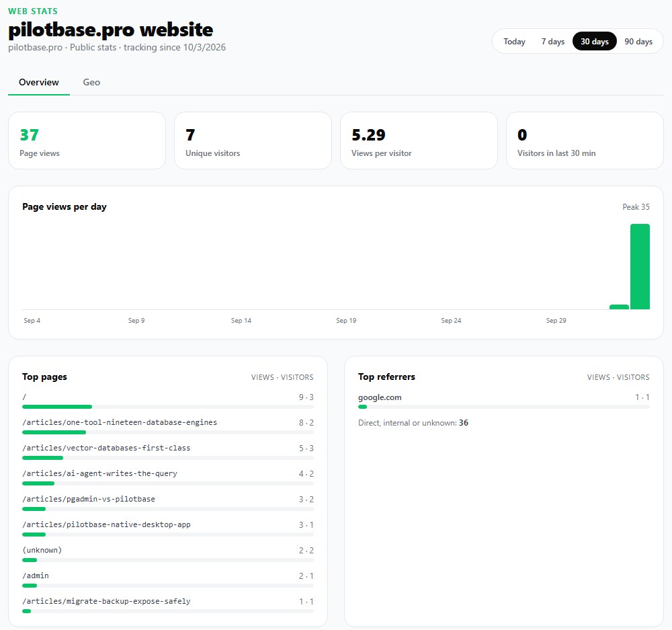This screenshot has width=672, height=630.
Task: Select the one-tool-nineteen-database-engines page row
Action: click(x=168, y=426)
